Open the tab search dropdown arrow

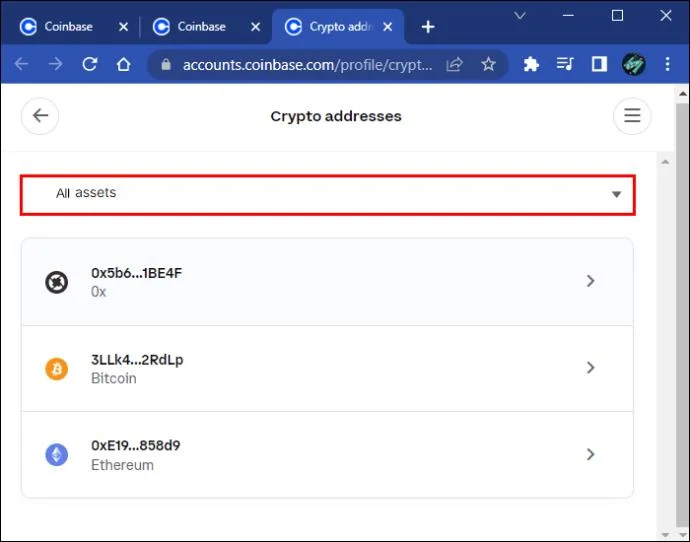pyautogui.click(x=520, y=16)
